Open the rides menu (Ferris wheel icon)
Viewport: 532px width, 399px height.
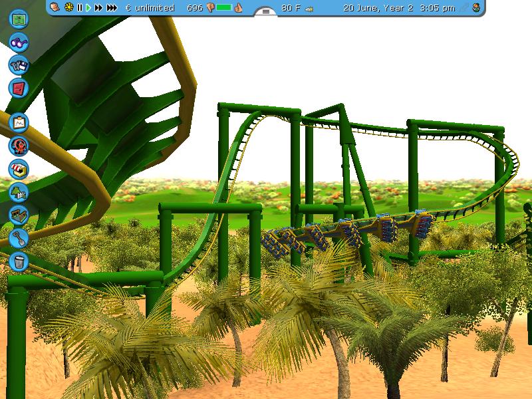(x=19, y=146)
